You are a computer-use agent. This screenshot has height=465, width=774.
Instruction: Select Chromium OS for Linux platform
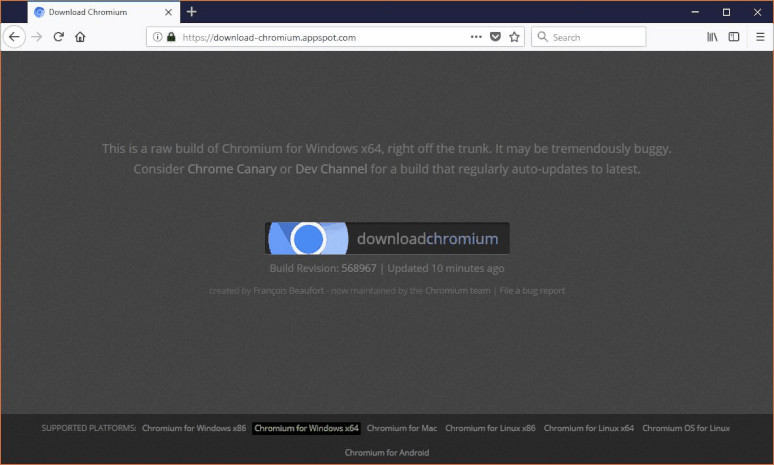click(x=686, y=428)
